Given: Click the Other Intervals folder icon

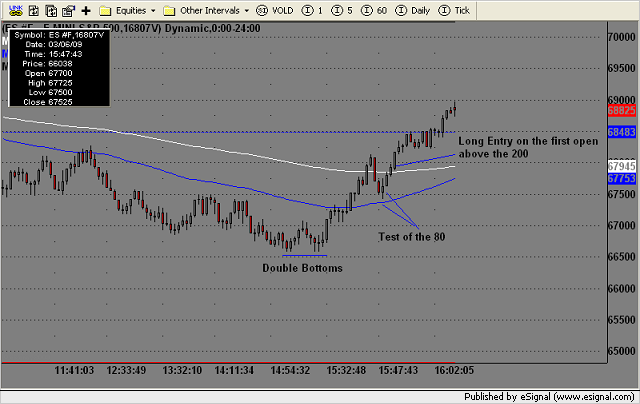Looking at the screenshot, I should click(x=169, y=11).
